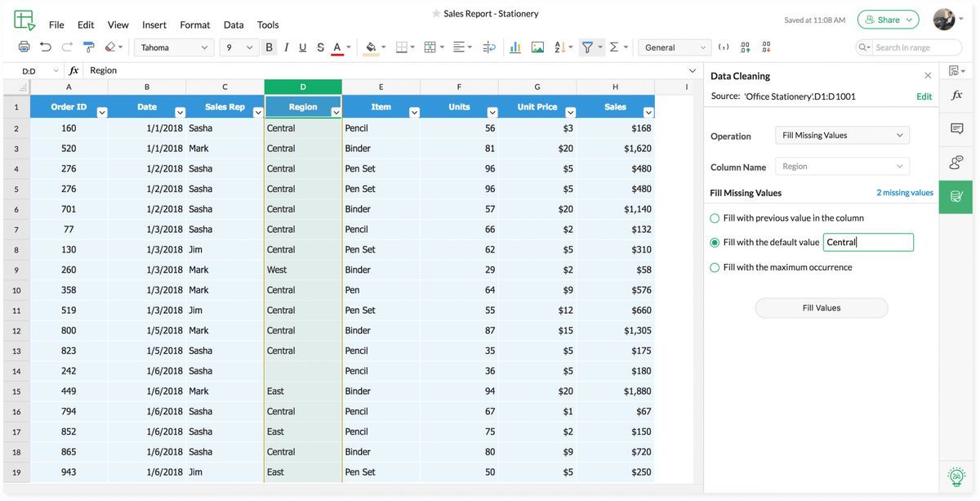Viewport: 980px width, 501px height.
Task: Click the insert image icon
Action: point(537,47)
